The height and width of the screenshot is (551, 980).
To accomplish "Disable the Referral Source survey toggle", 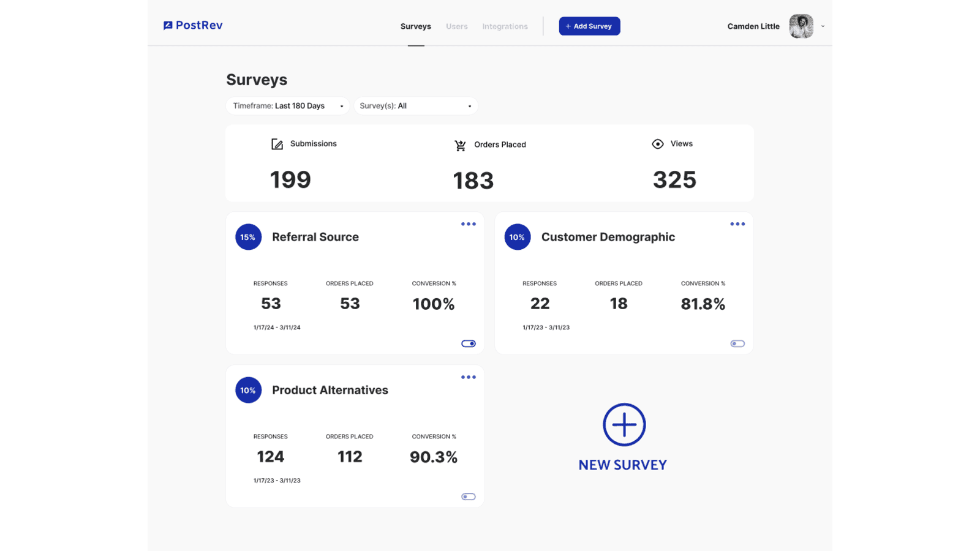I will [469, 343].
